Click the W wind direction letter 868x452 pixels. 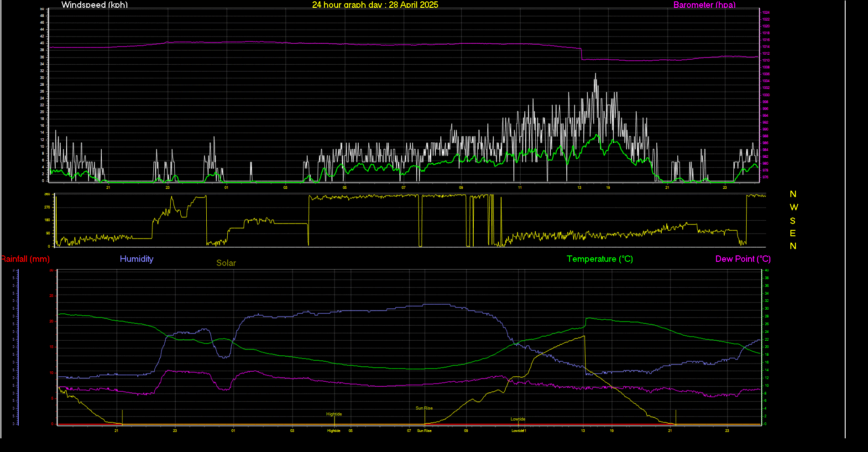coord(794,208)
